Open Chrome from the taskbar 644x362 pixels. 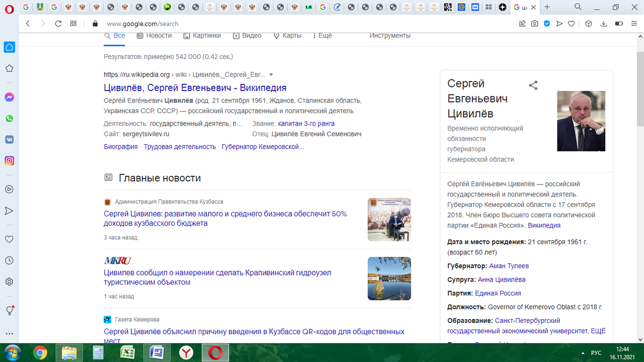[40, 353]
